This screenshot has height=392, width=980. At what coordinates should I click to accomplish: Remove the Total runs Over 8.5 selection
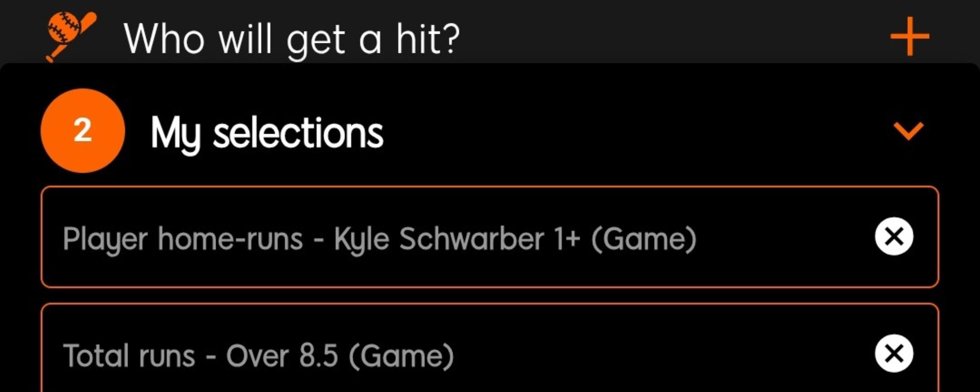tap(894, 353)
